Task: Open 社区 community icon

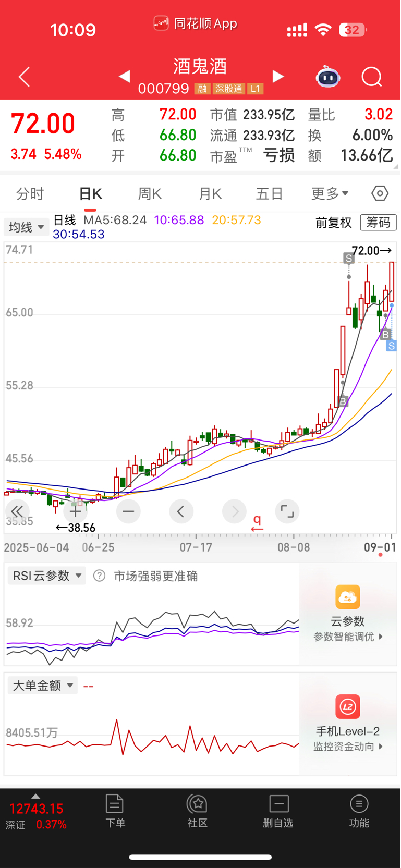Action: 198,811
